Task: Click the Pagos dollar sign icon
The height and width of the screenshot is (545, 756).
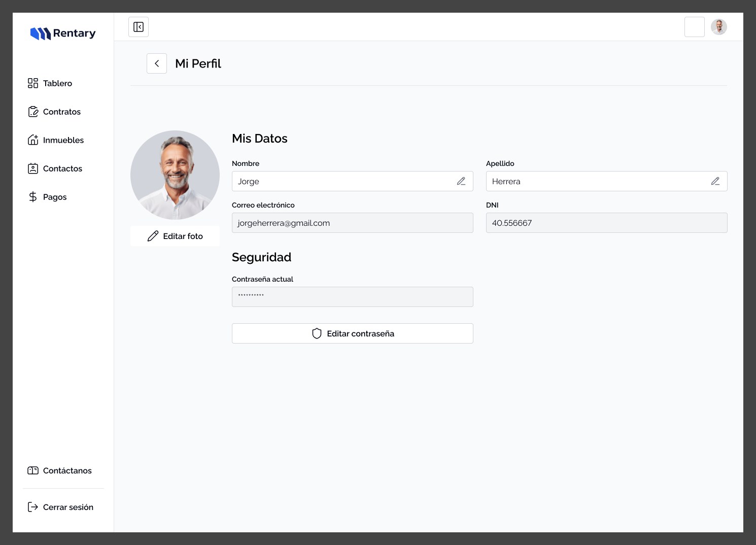Action: point(33,197)
